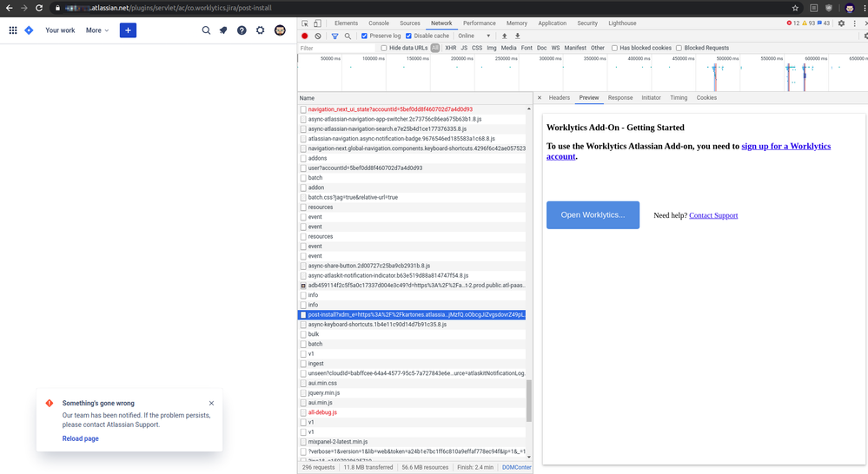
Task: Reload the browser page
Action: 39,8
